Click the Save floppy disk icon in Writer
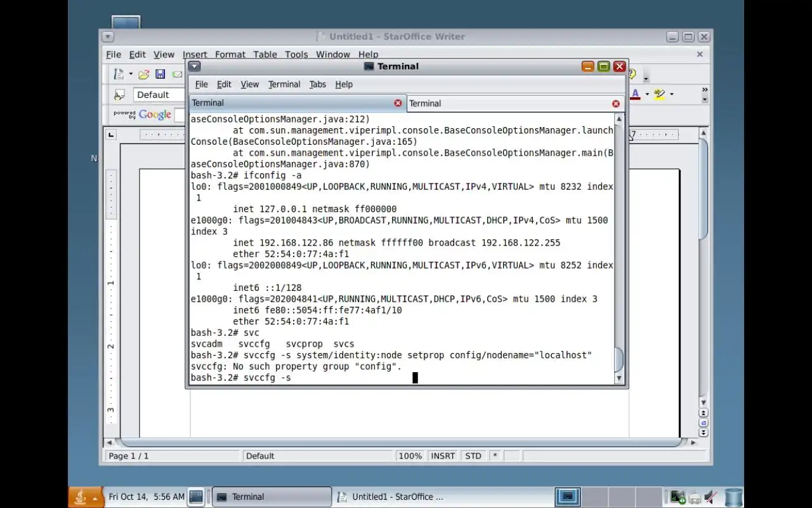Viewport: 812px width, 508px height. point(160,74)
